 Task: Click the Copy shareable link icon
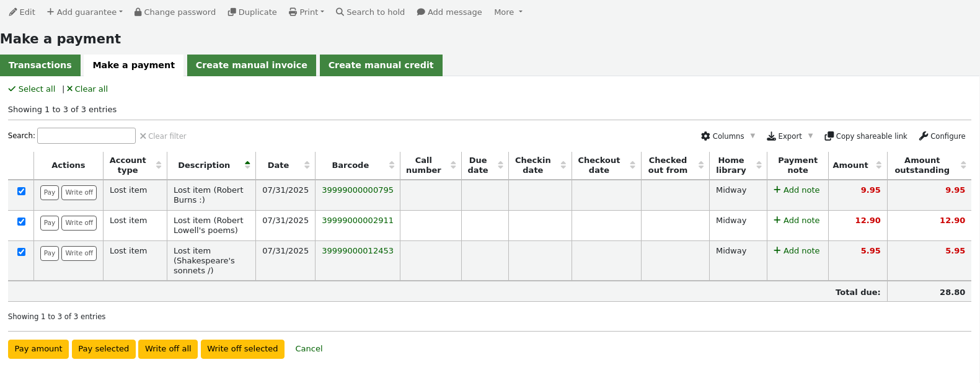tap(829, 136)
